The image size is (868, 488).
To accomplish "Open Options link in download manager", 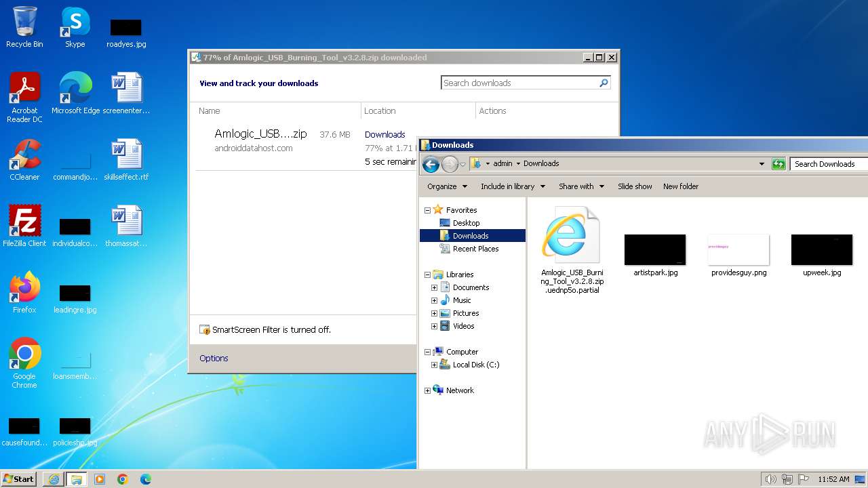I will click(214, 358).
